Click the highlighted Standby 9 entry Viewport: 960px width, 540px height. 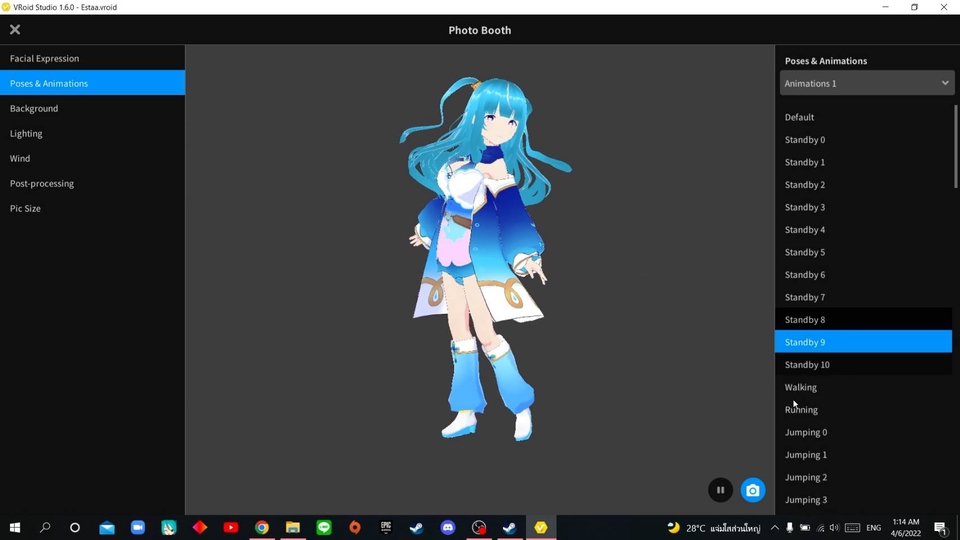863,342
